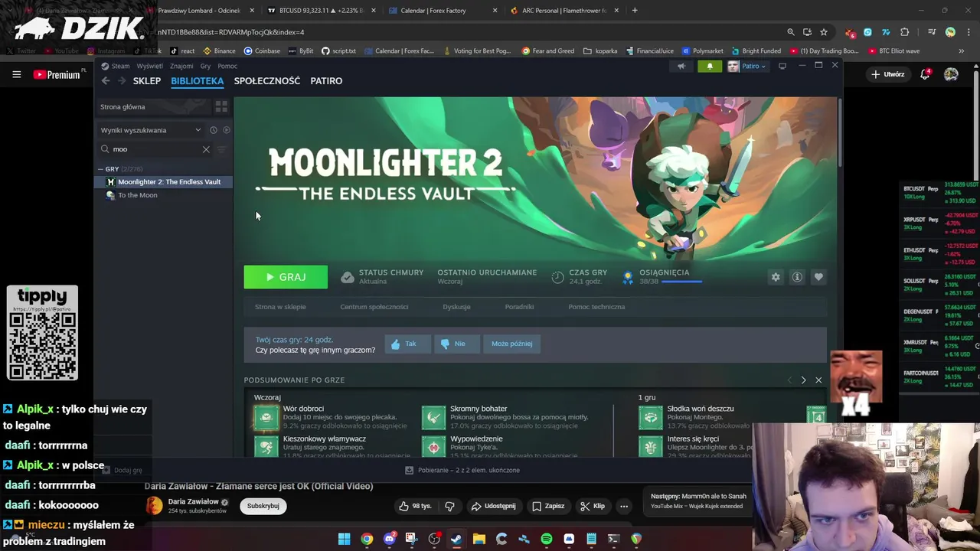Toggle ready-to-play filter icon
980x551 pixels.
226,130
